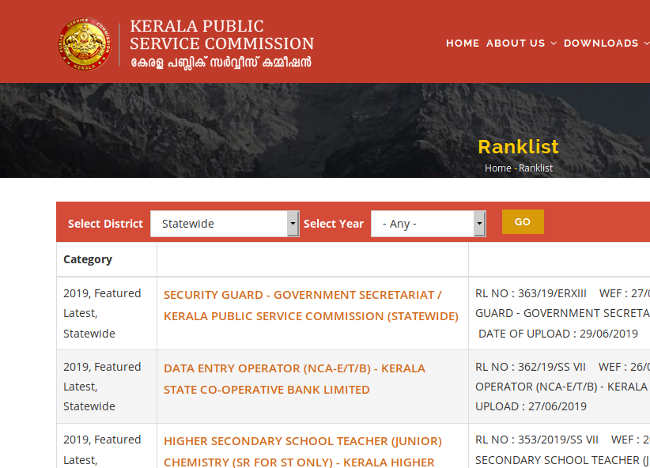Click the arrow of the Any year dropdown

coord(480,223)
